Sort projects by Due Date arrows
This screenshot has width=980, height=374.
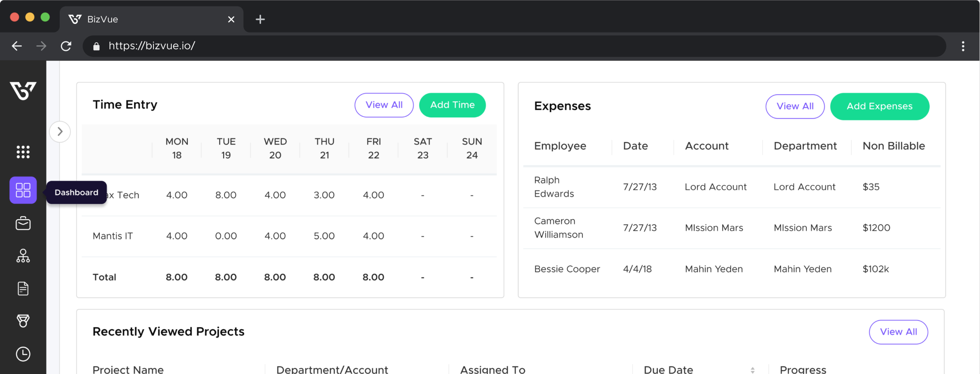pyautogui.click(x=752, y=370)
